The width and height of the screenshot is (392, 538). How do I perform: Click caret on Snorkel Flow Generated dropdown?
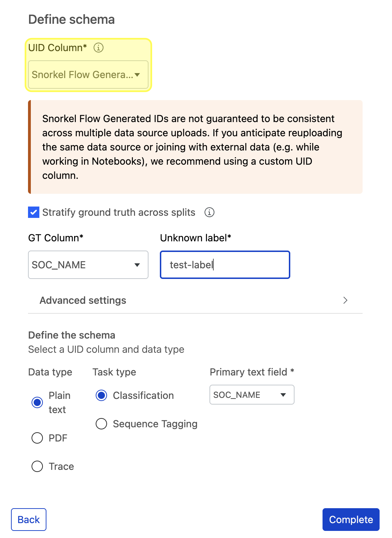(x=137, y=75)
